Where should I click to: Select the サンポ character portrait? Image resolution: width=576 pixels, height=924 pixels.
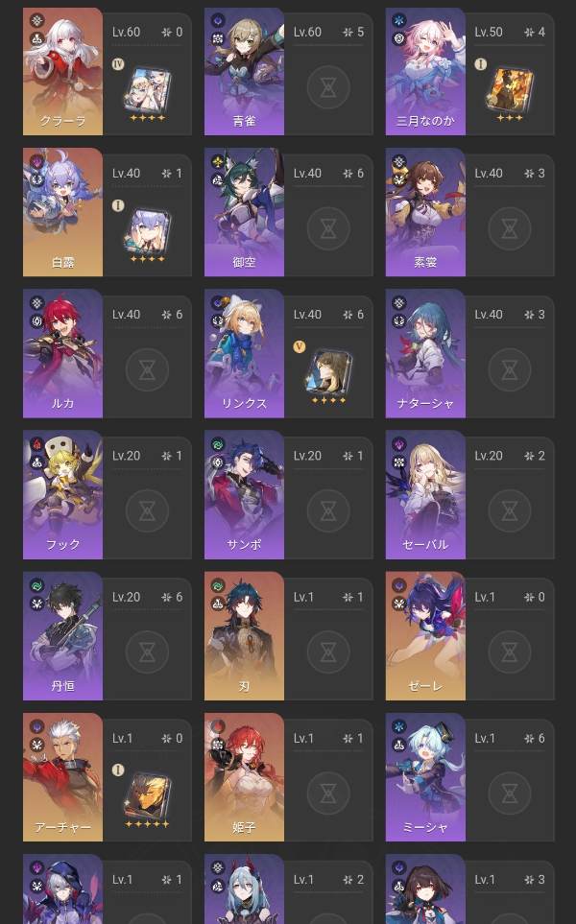(244, 494)
